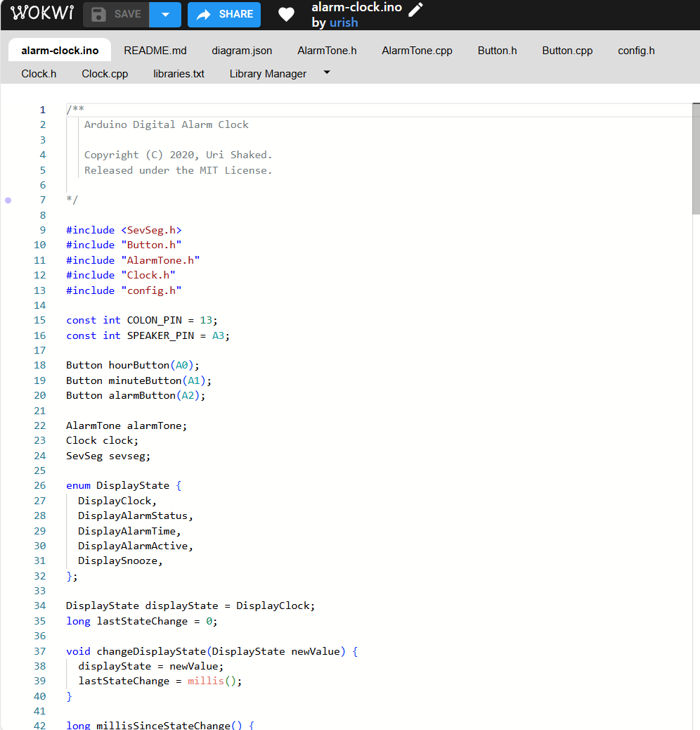Click 'AlarmTone alarmTone;' on line 22
The height and width of the screenshot is (730, 700).
(127, 426)
